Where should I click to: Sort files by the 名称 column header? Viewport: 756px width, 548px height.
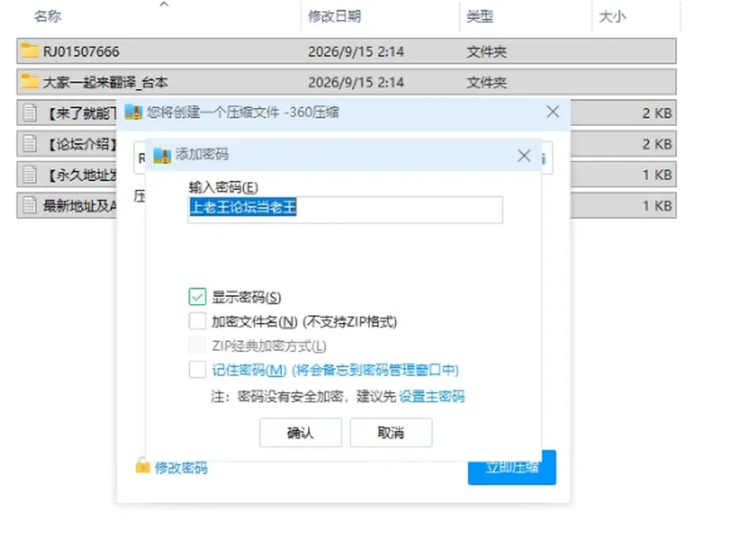coord(48,17)
